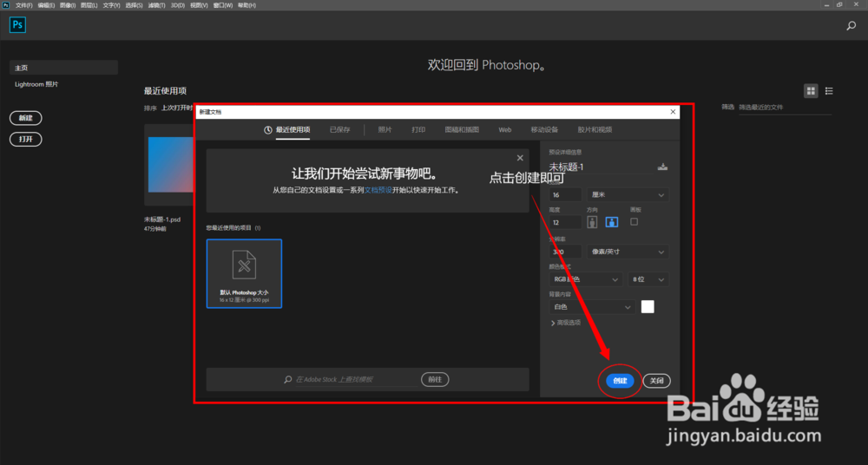Click the document name field 未标题-1
The width and height of the screenshot is (868, 465).
click(601, 167)
